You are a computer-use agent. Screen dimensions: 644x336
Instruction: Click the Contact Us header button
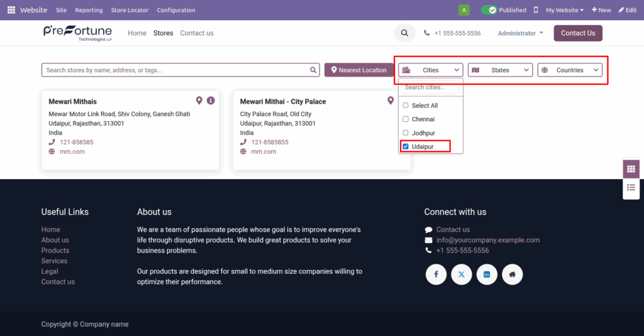[x=578, y=33]
